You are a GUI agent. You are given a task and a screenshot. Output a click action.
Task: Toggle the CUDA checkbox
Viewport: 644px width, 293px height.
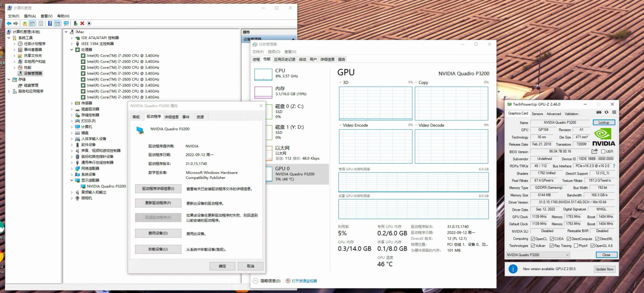pos(552,239)
